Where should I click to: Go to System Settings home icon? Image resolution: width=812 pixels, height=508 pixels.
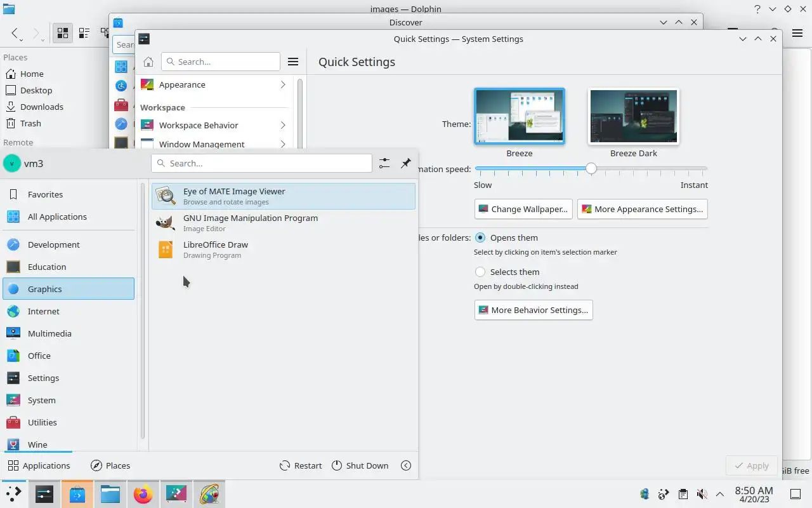point(148,62)
